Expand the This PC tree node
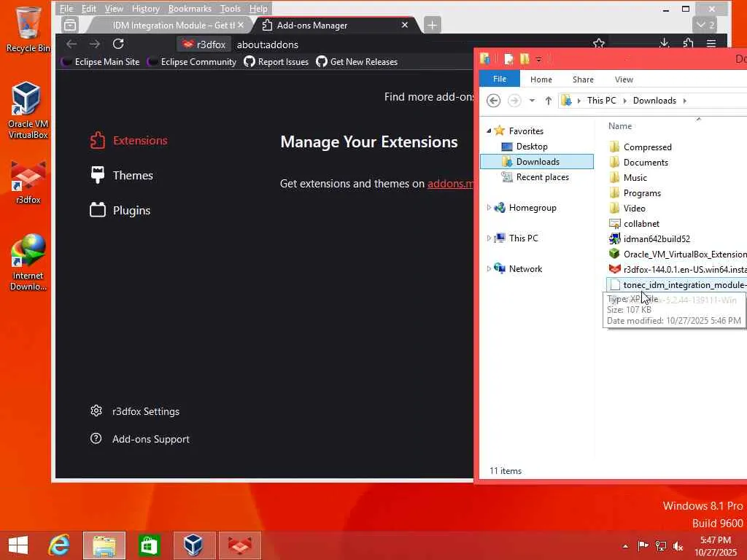 point(489,238)
